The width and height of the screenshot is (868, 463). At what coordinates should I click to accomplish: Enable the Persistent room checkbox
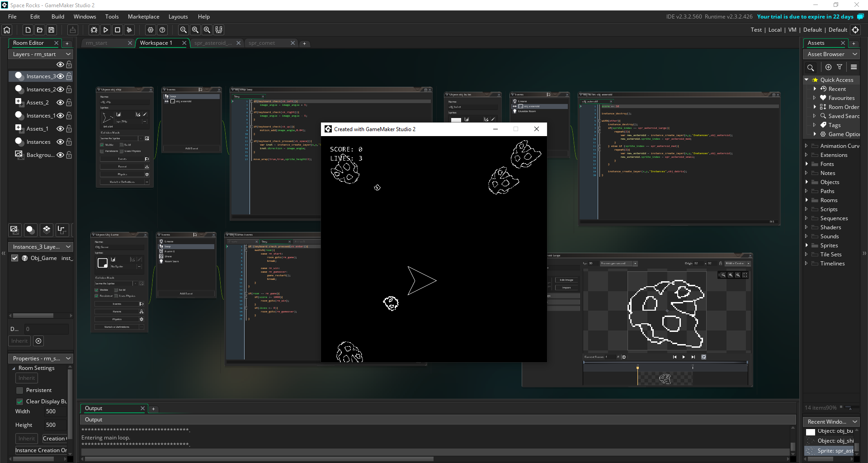(x=20, y=390)
